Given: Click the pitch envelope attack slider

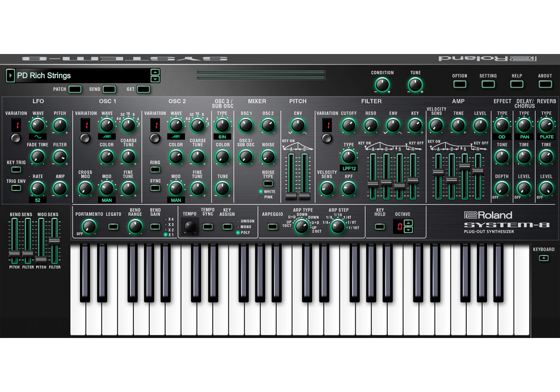Looking at the screenshot, I should pyautogui.click(x=291, y=196).
